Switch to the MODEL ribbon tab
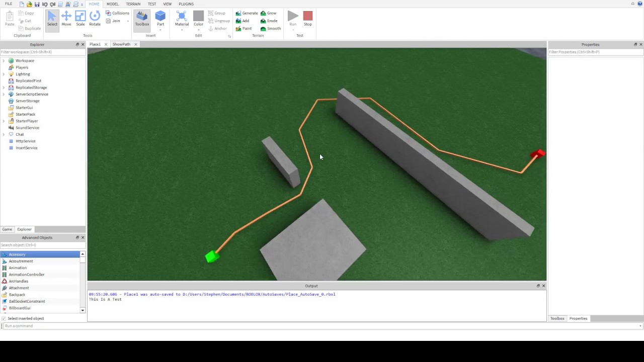Screen dimensions: 644x362 click(x=112, y=4)
